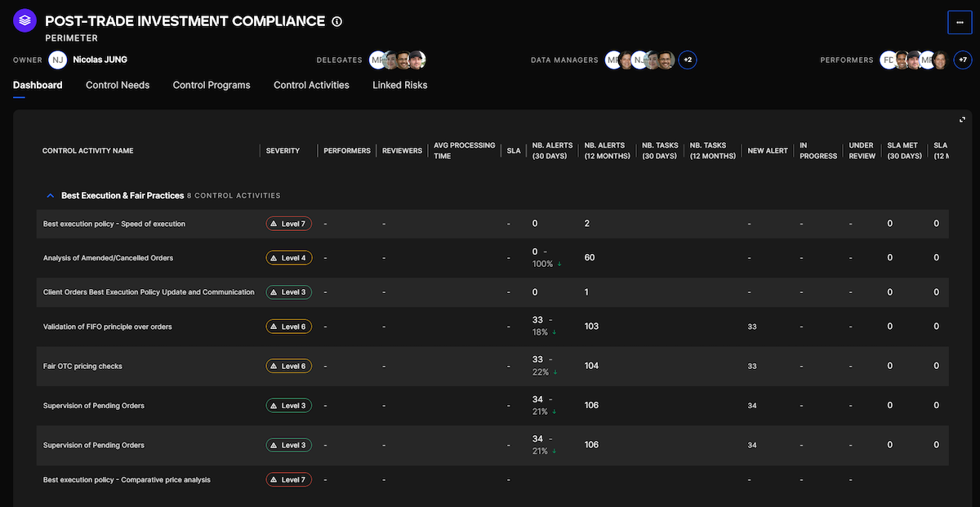Viewport: 980px width, 507px height.
Task: Show the +2 additional data managers
Action: click(x=688, y=60)
